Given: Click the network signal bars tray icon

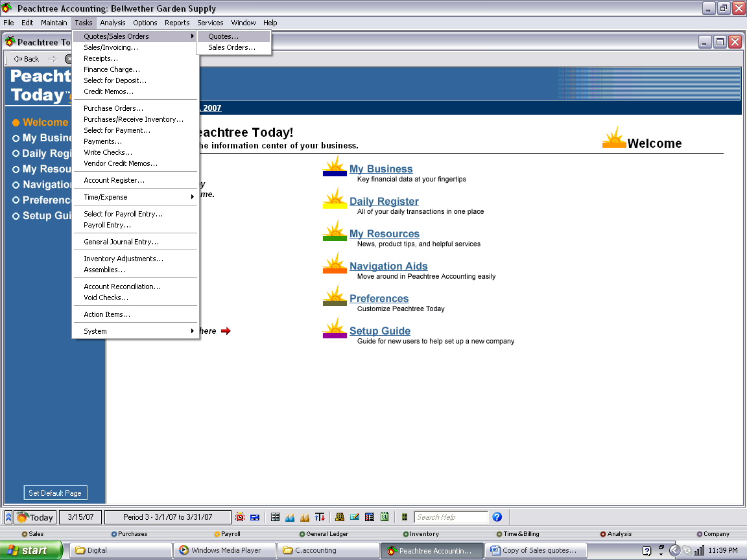Looking at the screenshot, I should tap(699, 551).
